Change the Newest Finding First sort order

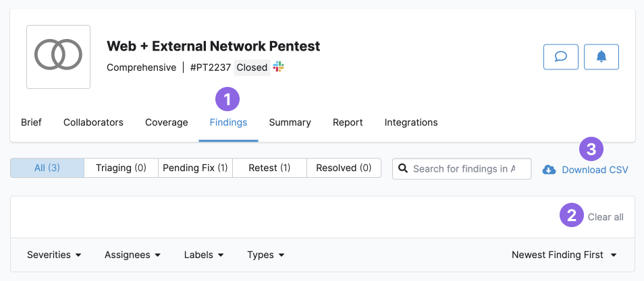(x=564, y=255)
